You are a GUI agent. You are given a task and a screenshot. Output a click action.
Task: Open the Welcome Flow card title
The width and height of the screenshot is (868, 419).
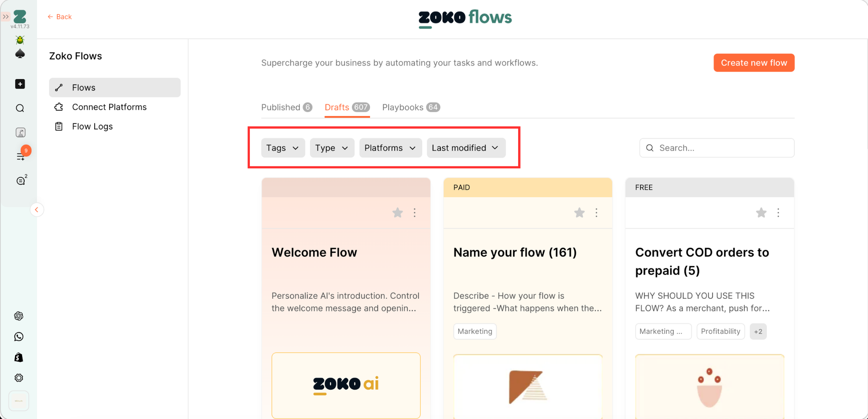[x=314, y=252]
